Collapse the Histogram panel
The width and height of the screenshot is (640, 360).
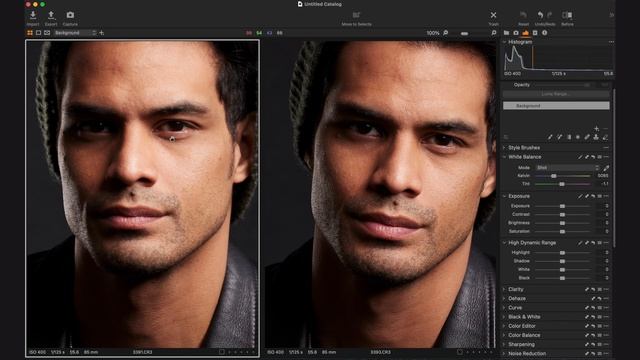tap(504, 42)
